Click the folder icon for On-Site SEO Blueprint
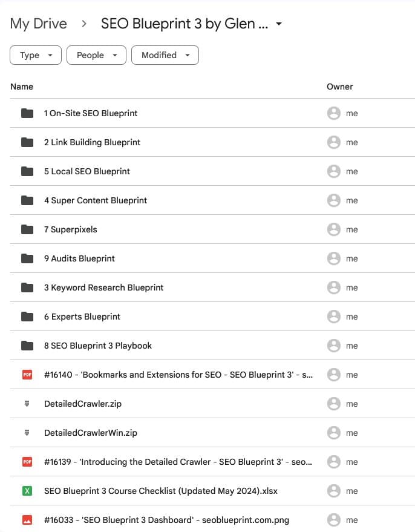The width and height of the screenshot is (415, 532). coord(27,113)
